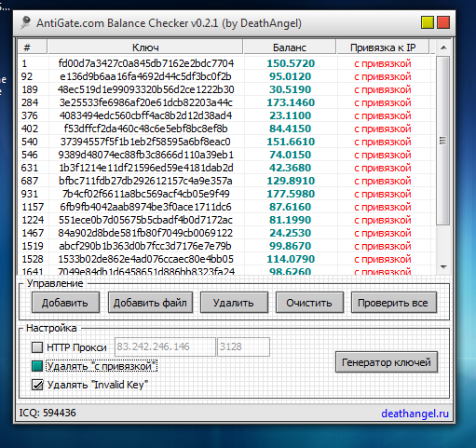476x448 pixels.
Task: Open the deathangel.ru link
Action: click(415, 414)
